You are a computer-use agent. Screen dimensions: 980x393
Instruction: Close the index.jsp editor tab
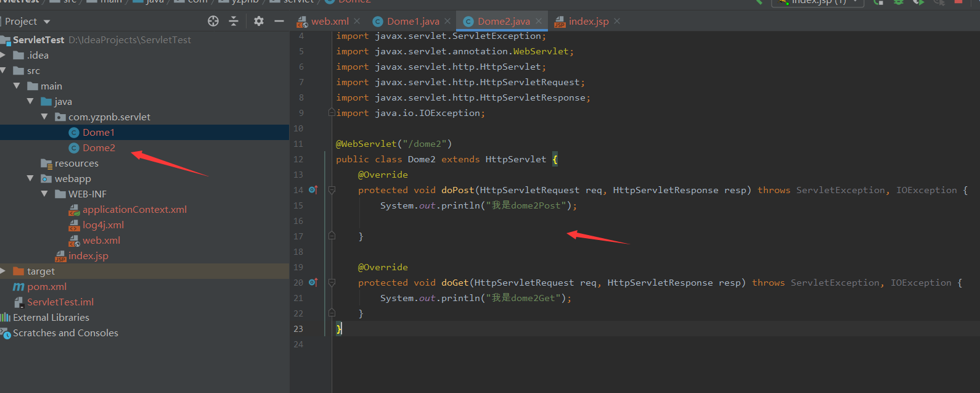[x=617, y=21]
